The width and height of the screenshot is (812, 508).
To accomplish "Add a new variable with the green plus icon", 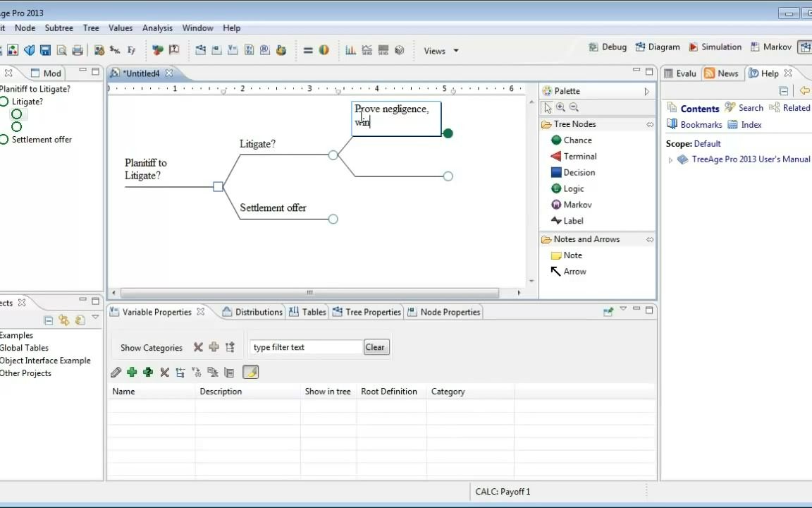I will [x=132, y=372].
